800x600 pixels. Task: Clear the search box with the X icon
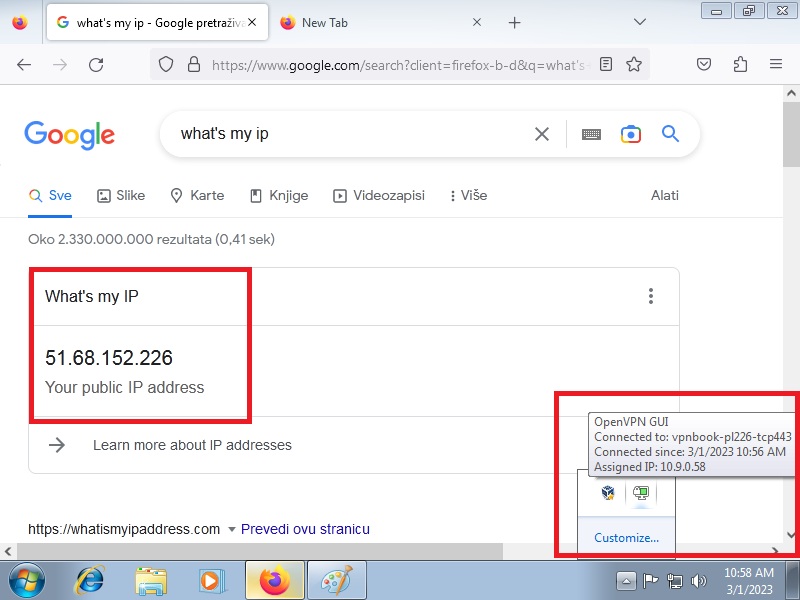pos(542,134)
